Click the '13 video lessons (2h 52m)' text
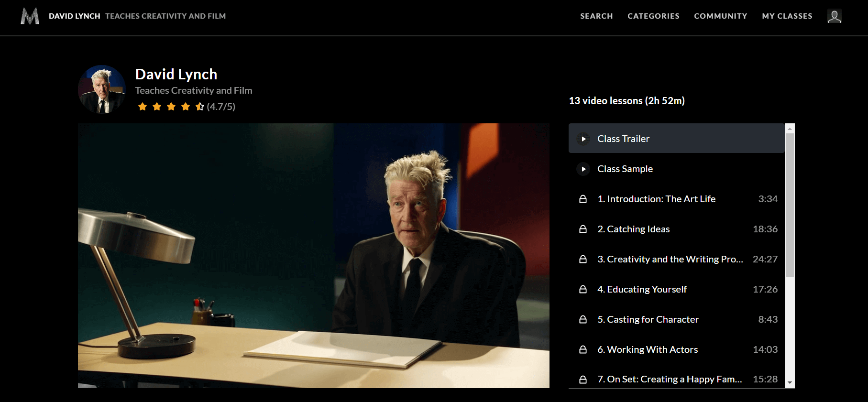This screenshot has width=868, height=402. pyautogui.click(x=626, y=101)
